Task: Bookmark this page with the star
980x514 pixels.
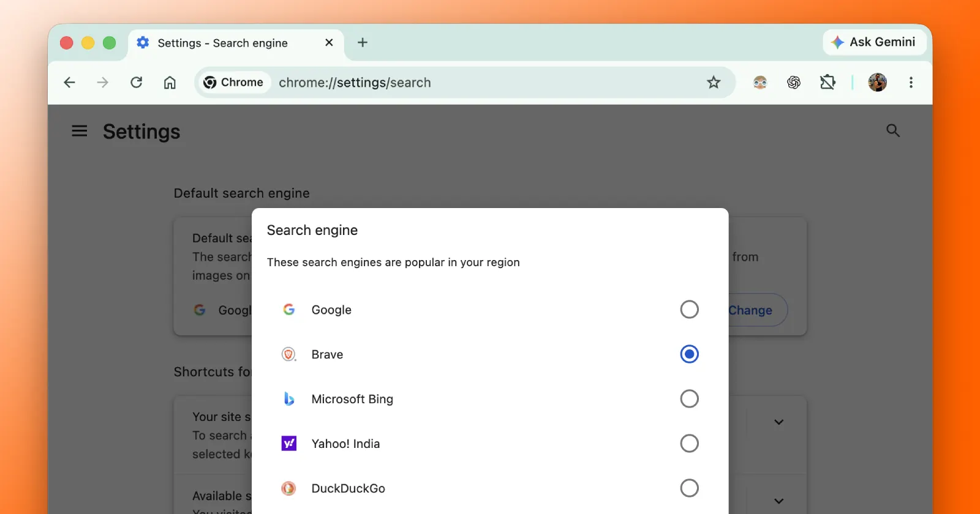Action: tap(714, 83)
